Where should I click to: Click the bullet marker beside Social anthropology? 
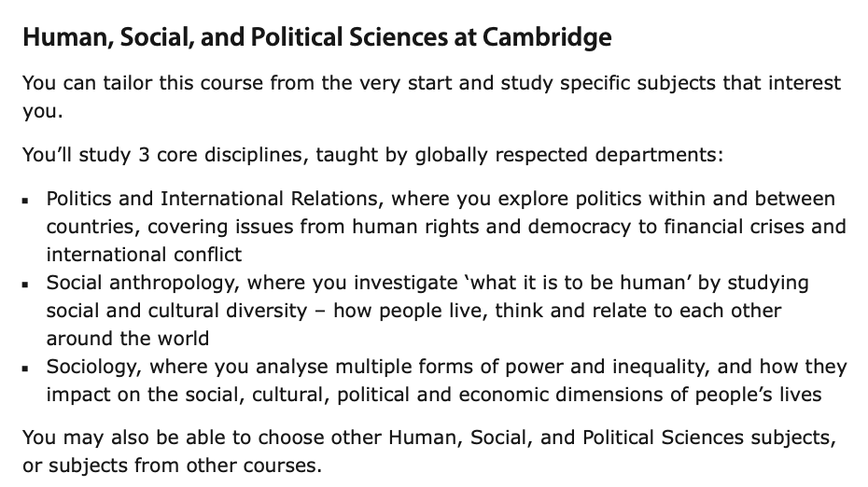(x=29, y=284)
